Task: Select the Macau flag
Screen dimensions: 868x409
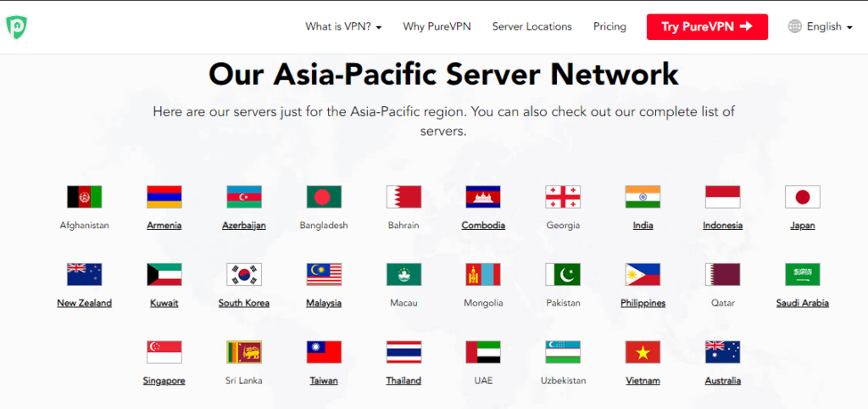Action: click(x=403, y=274)
